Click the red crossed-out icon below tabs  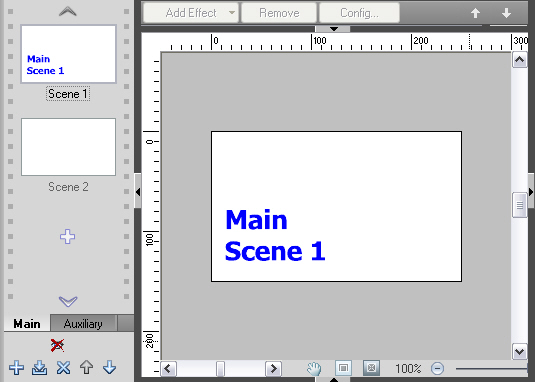[x=57, y=345]
